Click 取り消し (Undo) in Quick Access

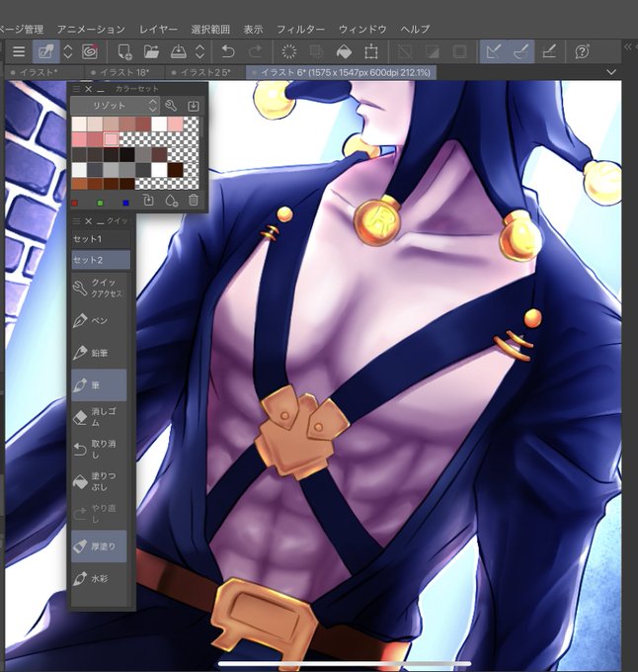point(100,449)
